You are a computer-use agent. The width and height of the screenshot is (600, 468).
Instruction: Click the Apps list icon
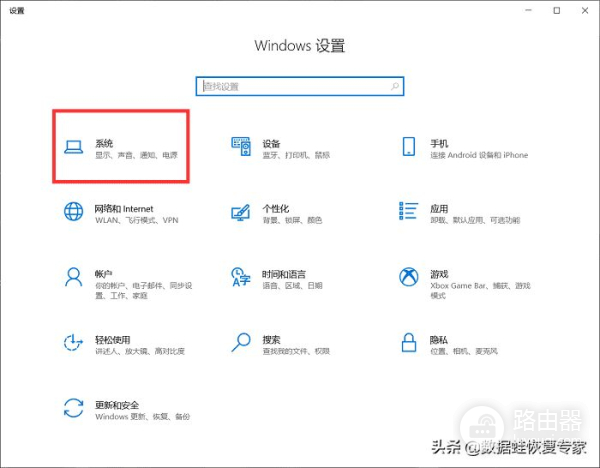coord(408,211)
